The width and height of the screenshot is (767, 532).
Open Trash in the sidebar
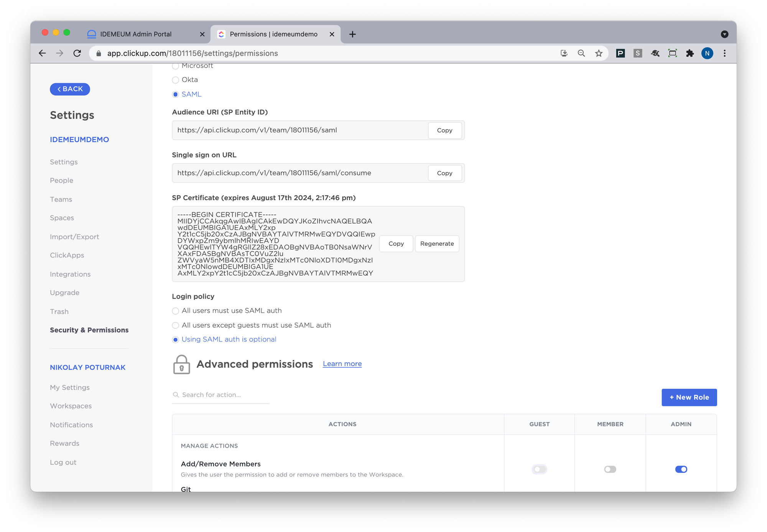(59, 312)
